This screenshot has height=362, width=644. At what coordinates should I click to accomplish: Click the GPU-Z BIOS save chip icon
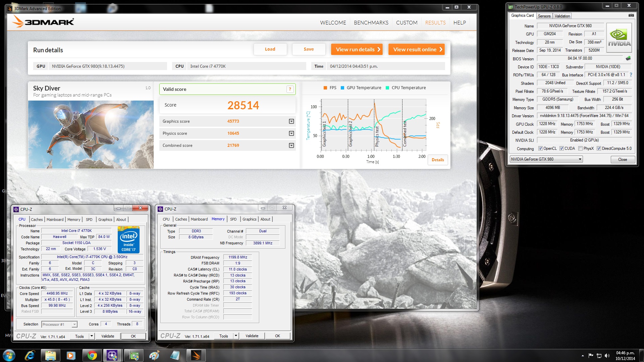628,58
